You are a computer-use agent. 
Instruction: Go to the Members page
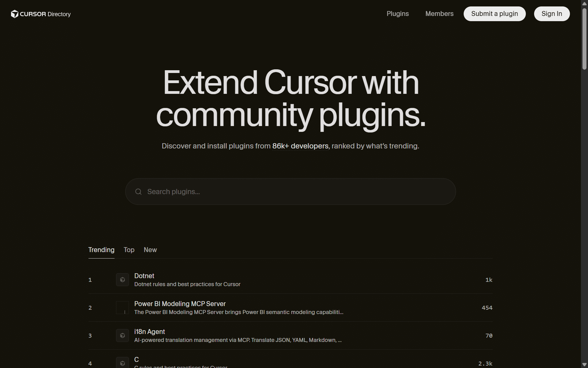(x=439, y=14)
